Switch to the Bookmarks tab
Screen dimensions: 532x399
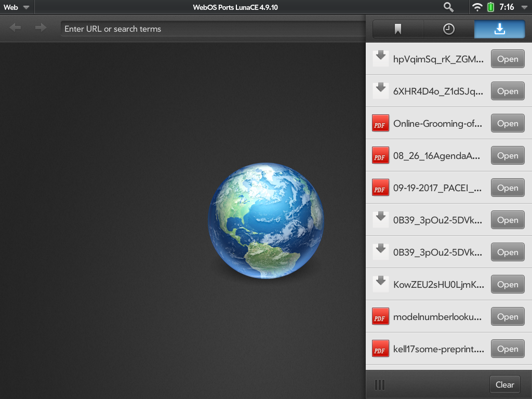tap(398, 29)
